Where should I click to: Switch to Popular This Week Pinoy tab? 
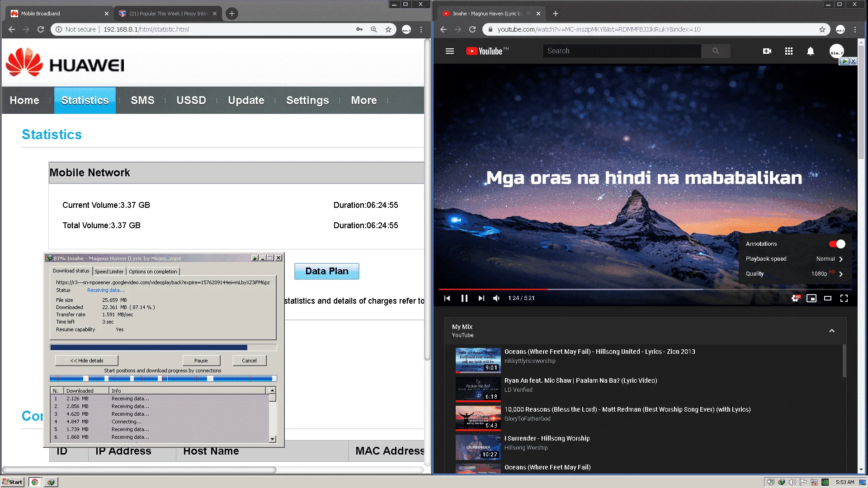pos(168,14)
